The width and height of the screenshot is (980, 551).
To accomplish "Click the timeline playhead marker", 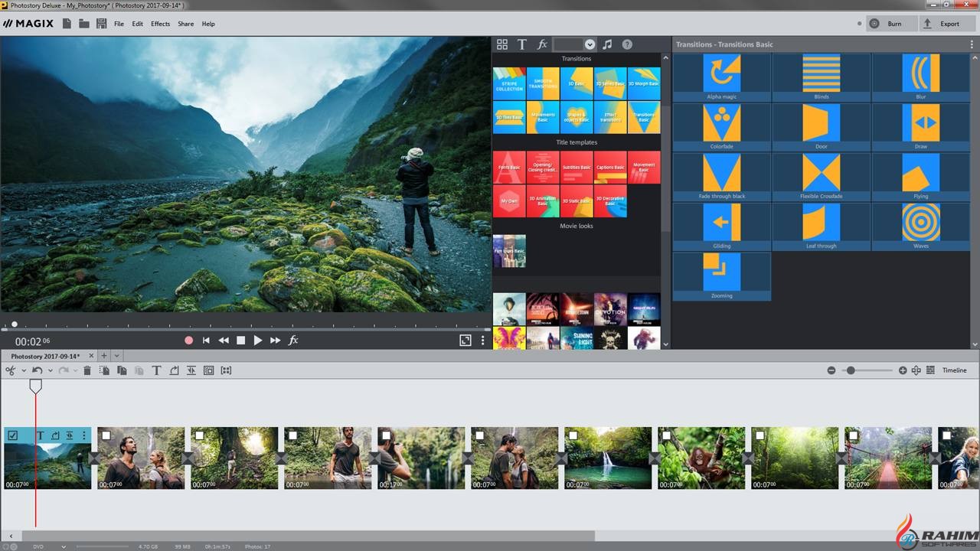I will 35,386.
